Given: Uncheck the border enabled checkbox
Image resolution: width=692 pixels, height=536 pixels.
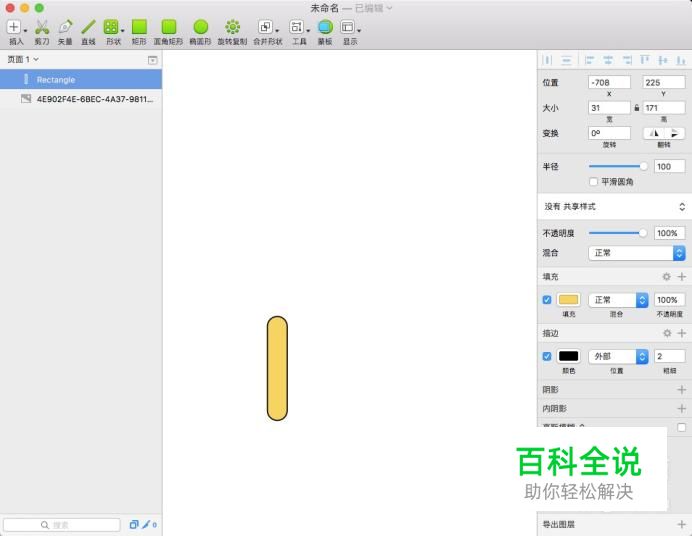Looking at the screenshot, I should coord(547,356).
